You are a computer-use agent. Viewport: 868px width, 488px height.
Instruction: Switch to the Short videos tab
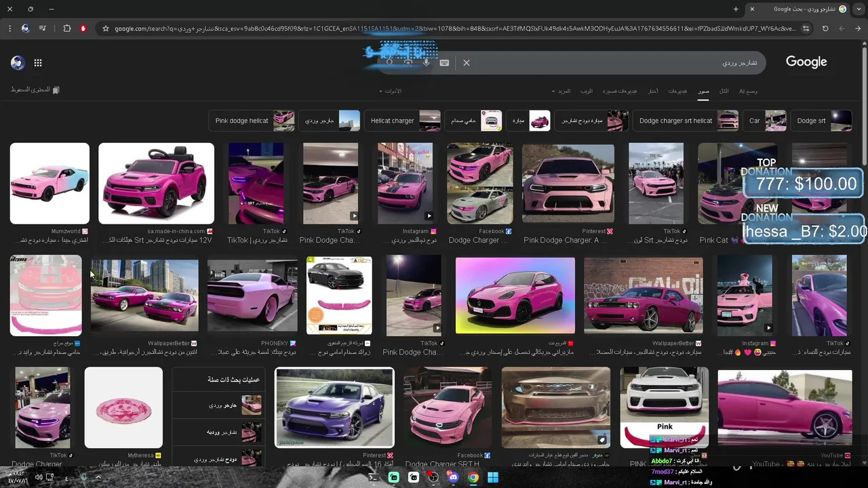click(x=620, y=91)
